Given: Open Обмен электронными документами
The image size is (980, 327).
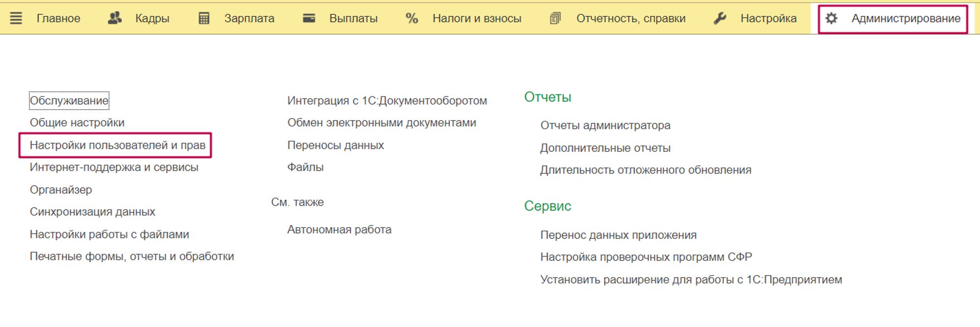Looking at the screenshot, I should tap(381, 123).
